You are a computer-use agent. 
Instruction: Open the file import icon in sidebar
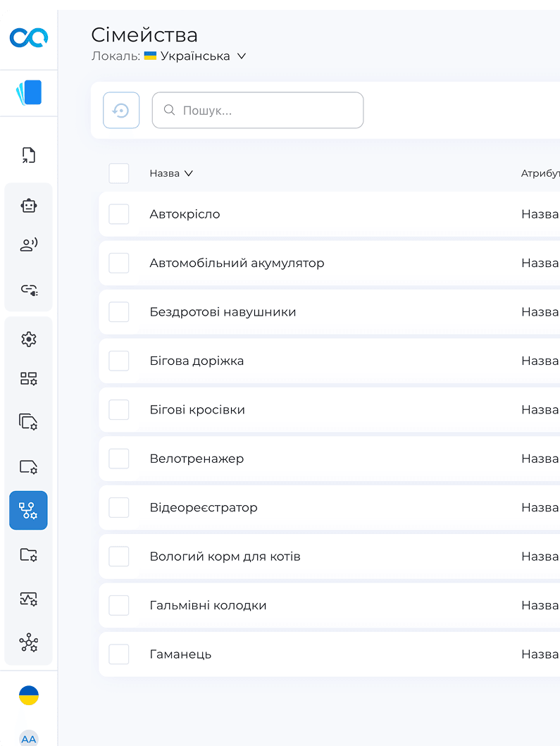(29, 156)
